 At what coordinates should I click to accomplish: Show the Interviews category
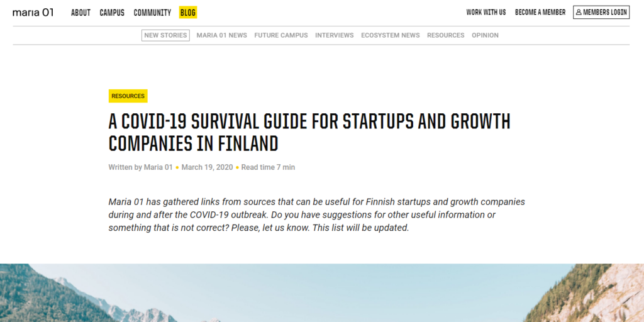335,35
